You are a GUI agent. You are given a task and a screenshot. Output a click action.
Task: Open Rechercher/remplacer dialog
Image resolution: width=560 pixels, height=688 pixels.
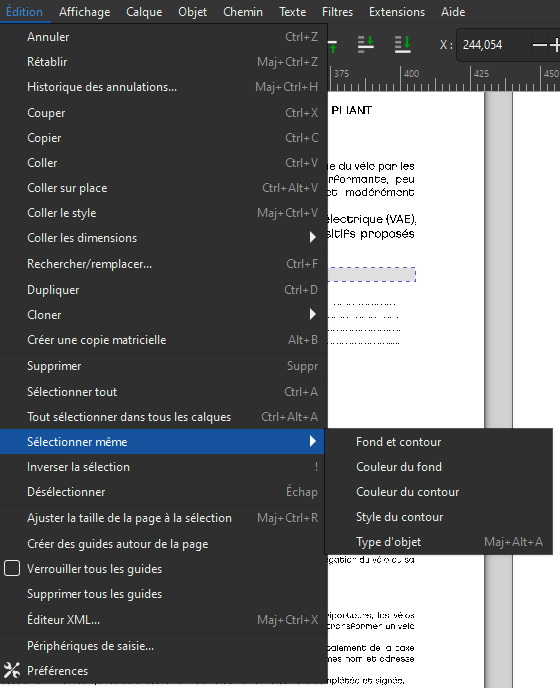(x=163, y=264)
